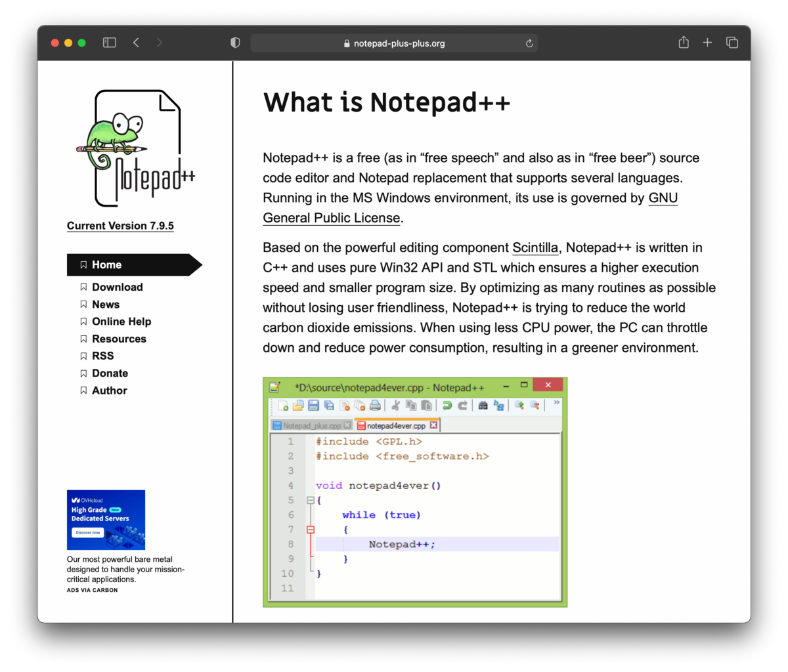
Task: Click the Zoom Out magnifier in the screenshot
Action: tap(535, 406)
